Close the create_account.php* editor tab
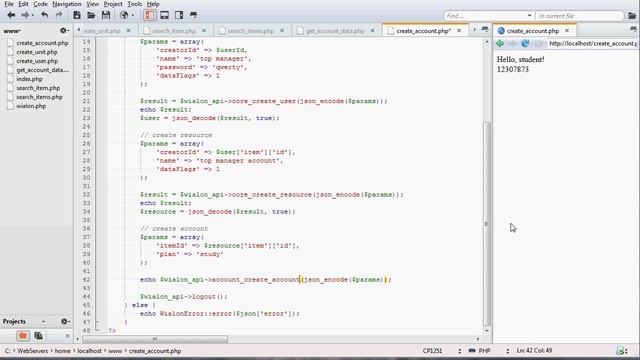640x360 pixels. (x=459, y=31)
